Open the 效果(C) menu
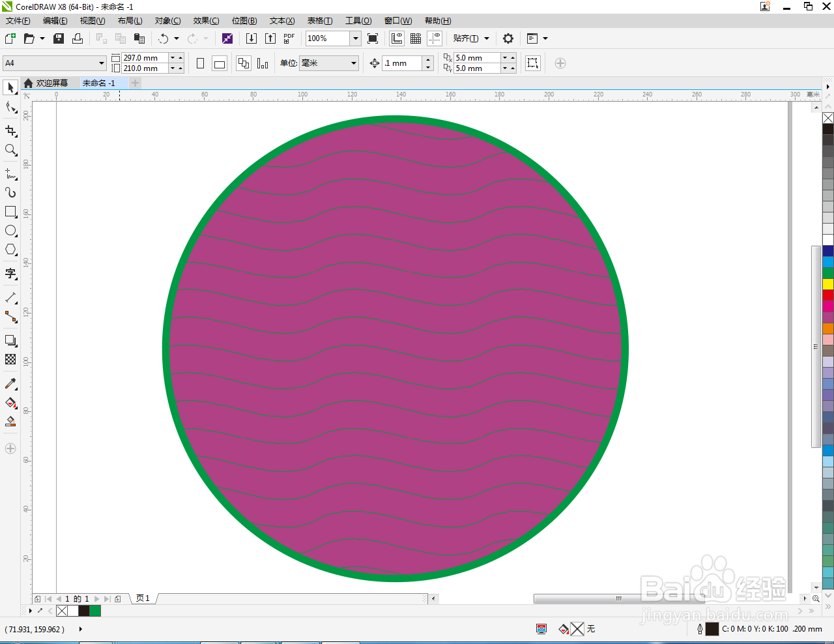 coord(206,21)
